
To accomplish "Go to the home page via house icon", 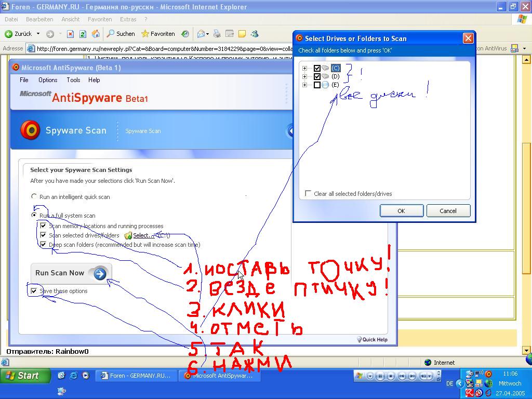I will pyautogui.click(x=96, y=34).
